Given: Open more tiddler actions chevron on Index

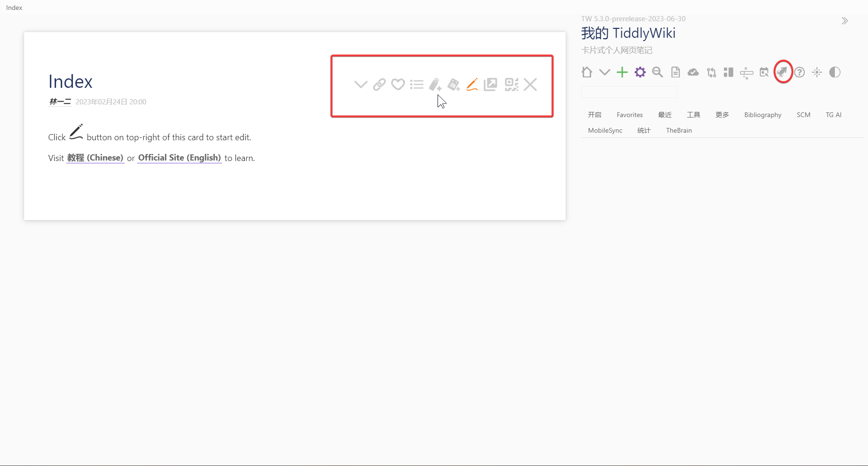Looking at the screenshot, I should (361, 85).
